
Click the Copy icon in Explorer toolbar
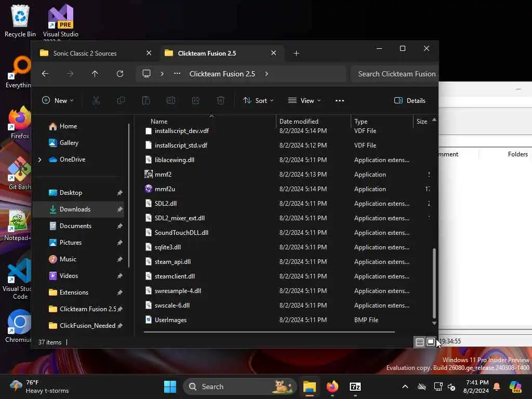click(121, 100)
